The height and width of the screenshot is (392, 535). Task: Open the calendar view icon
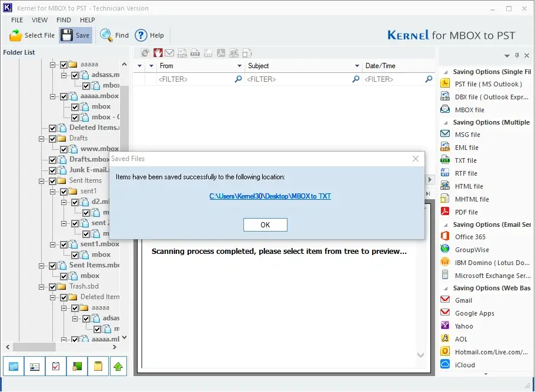14,366
